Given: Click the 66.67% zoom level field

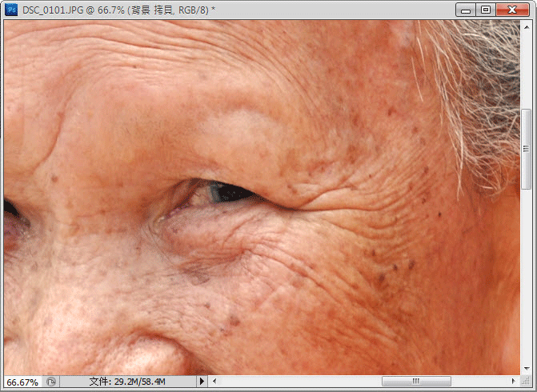Looking at the screenshot, I should click(x=22, y=382).
